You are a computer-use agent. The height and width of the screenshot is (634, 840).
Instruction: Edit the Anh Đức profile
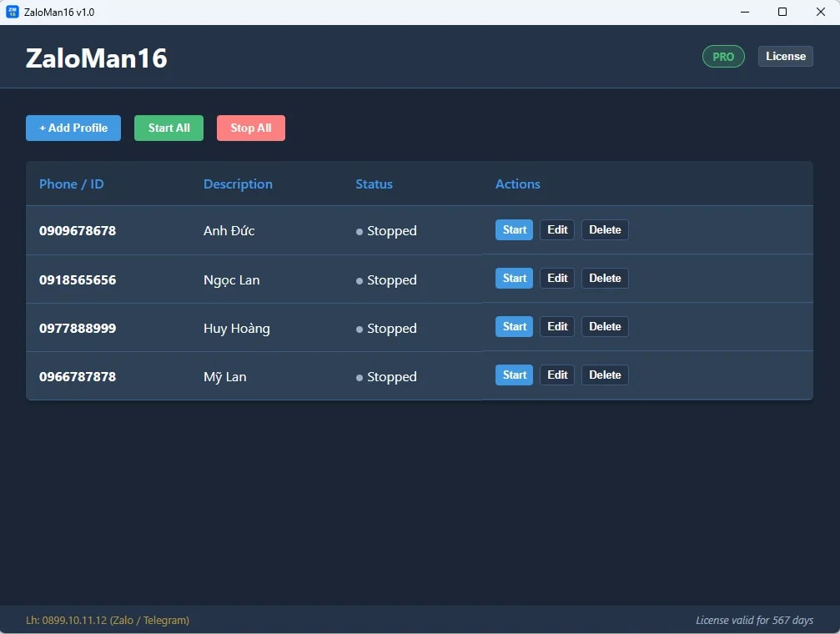[x=556, y=229]
